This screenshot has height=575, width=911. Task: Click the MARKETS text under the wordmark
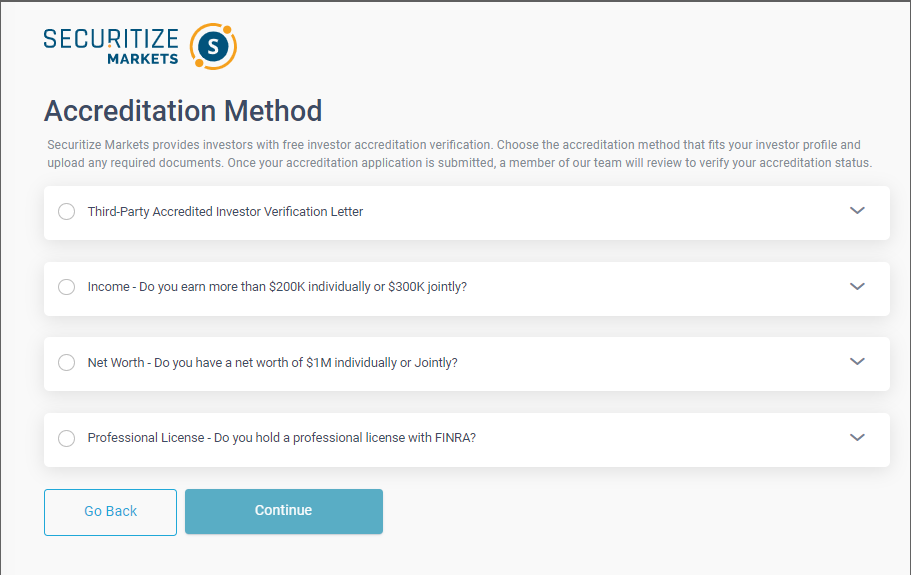tap(143, 59)
